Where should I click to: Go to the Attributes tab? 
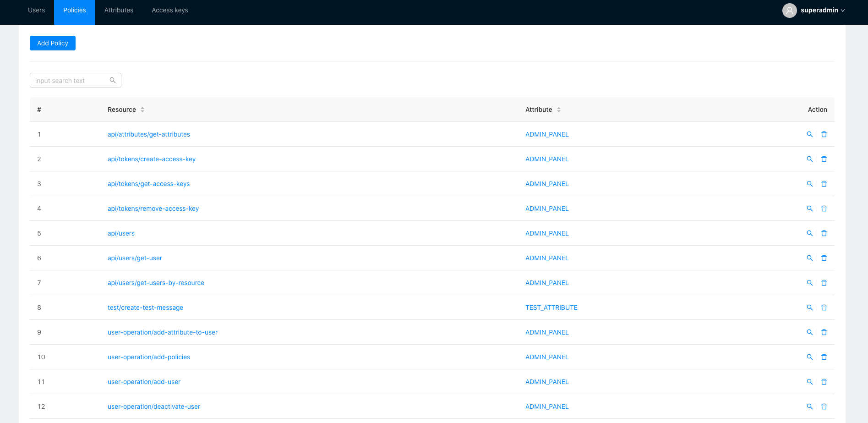(x=119, y=10)
